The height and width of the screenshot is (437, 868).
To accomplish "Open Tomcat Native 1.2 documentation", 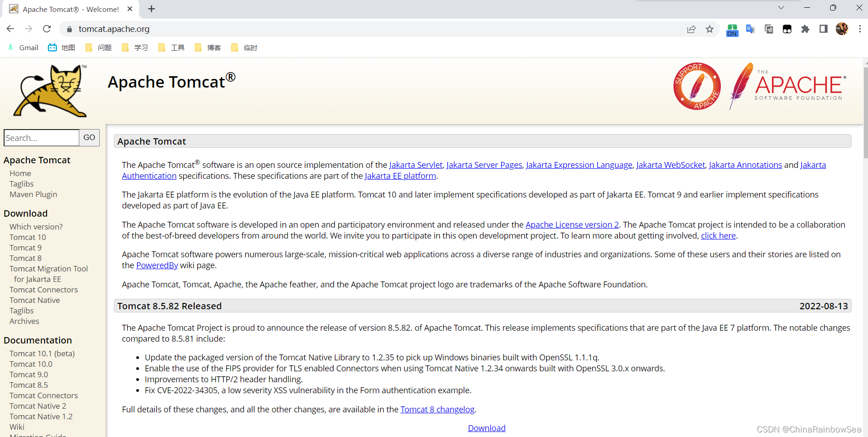I will tap(41, 416).
